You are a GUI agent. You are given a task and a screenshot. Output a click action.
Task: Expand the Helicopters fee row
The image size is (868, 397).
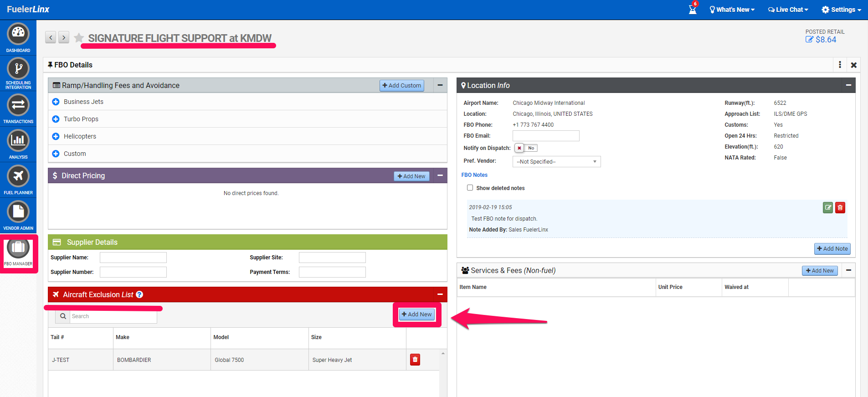point(56,136)
